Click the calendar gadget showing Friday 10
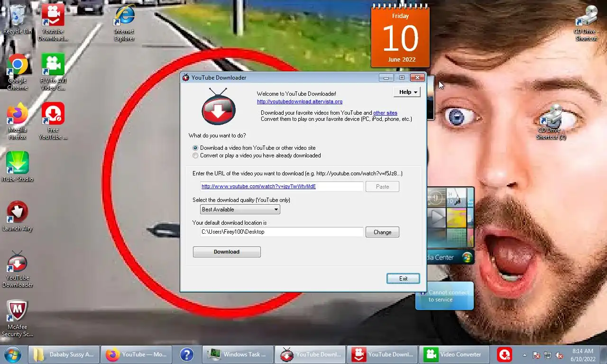607x364 pixels. click(400, 36)
